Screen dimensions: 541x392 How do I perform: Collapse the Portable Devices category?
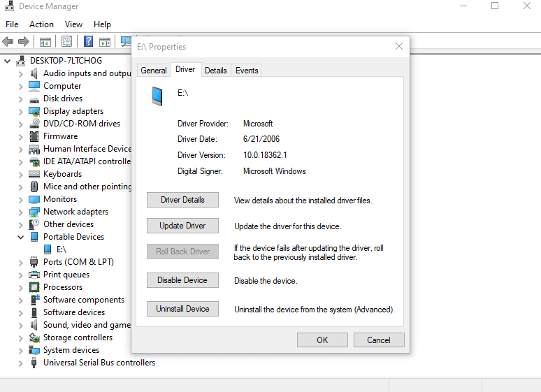pos(21,237)
